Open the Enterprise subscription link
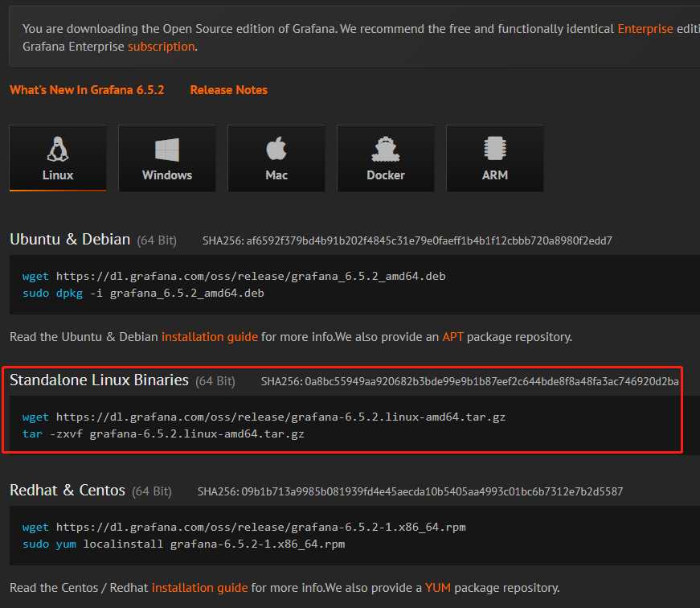The height and width of the screenshot is (608, 700). point(162,47)
